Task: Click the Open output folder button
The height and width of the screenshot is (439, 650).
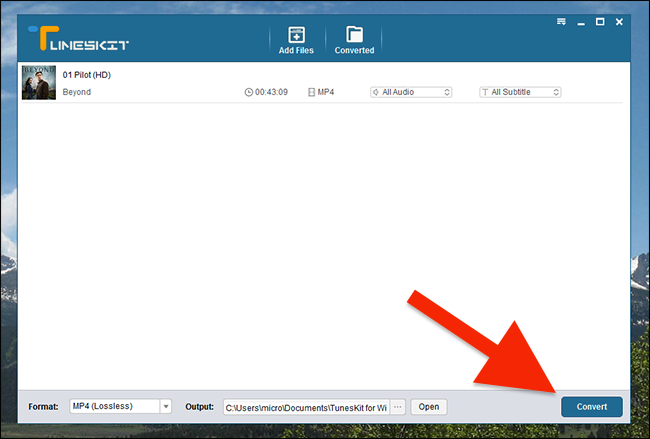Action: coord(429,407)
